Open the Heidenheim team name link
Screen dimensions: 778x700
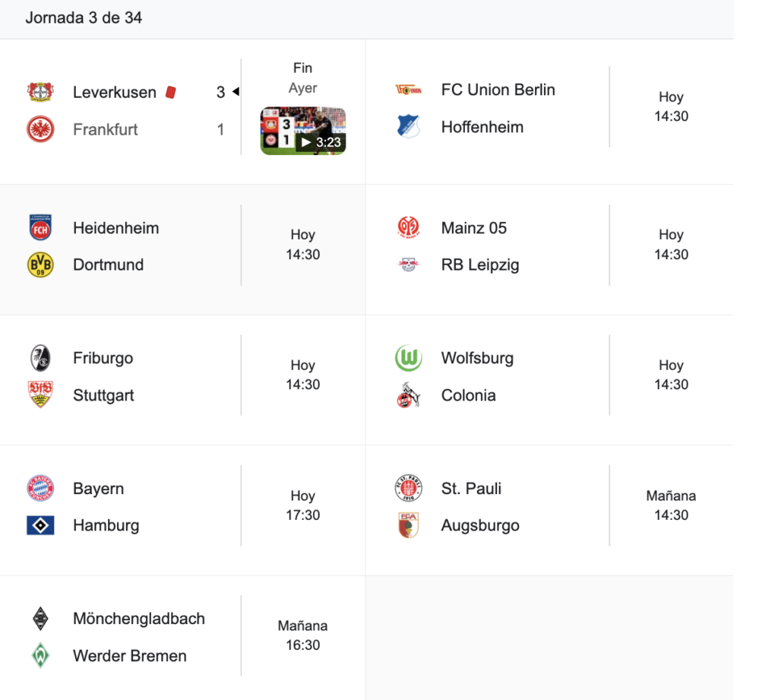coord(116,228)
